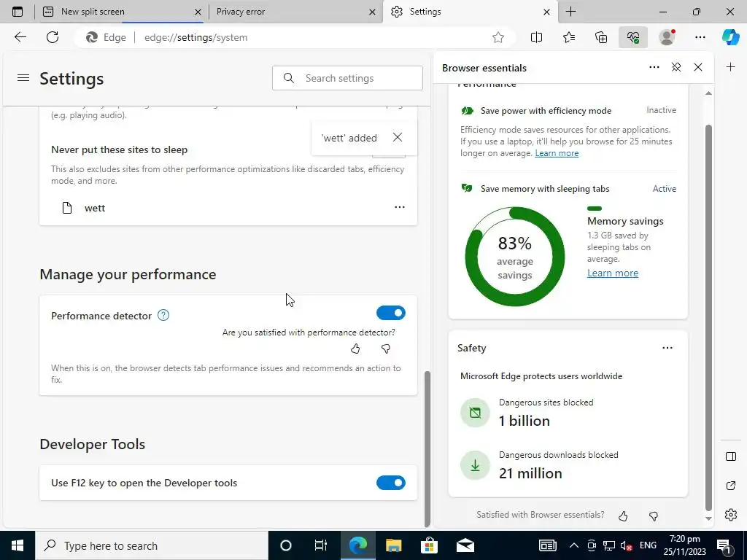
Task: Refresh the settings page
Action: tap(53, 37)
